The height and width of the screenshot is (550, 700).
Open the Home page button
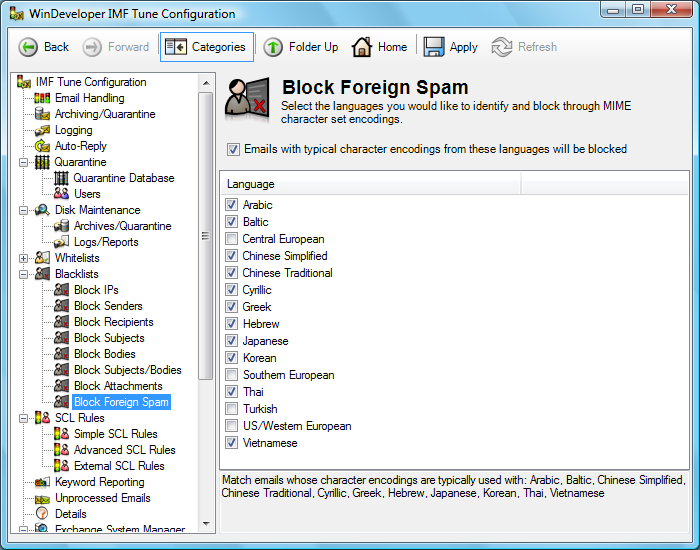[x=379, y=47]
